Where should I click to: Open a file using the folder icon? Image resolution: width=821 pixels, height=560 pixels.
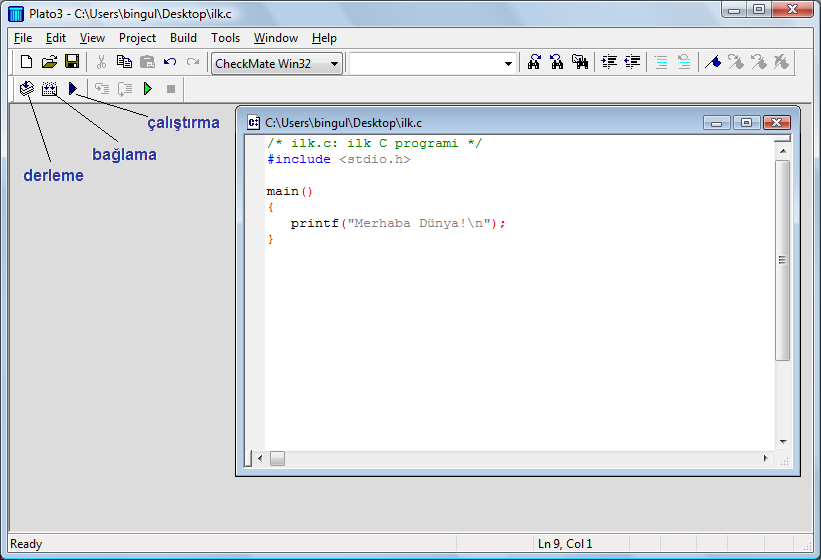[49, 62]
